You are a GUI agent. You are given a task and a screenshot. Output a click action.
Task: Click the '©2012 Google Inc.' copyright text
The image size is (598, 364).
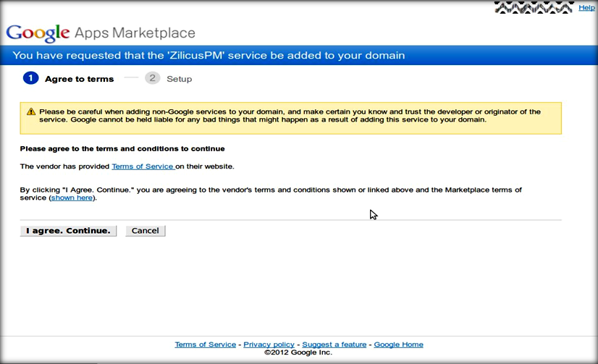click(x=298, y=352)
